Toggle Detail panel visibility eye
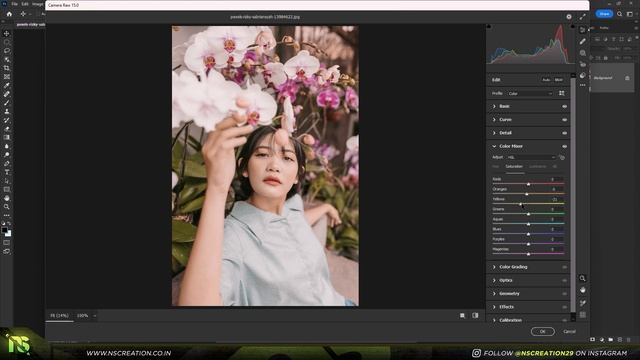This screenshot has height=360, width=640. pyautogui.click(x=564, y=133)
